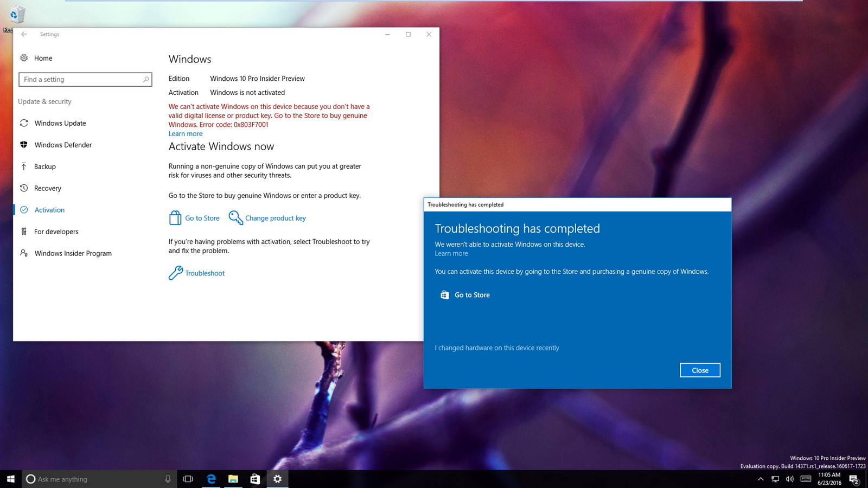This screenshot has width=868, height=488.
Task: Click the wrench Troubleshoot icon
Action: pyautogui.click(x=175, y=273)
